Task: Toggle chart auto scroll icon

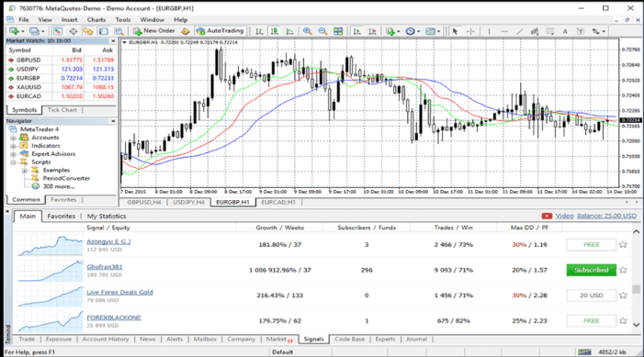Action: pyautogui.click(x=357, y=31)
